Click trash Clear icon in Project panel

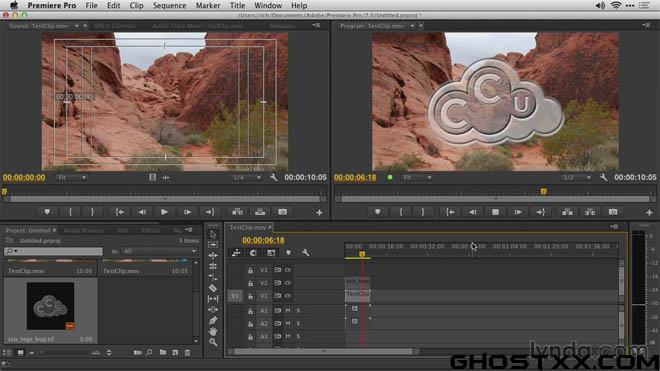[188, 352]
